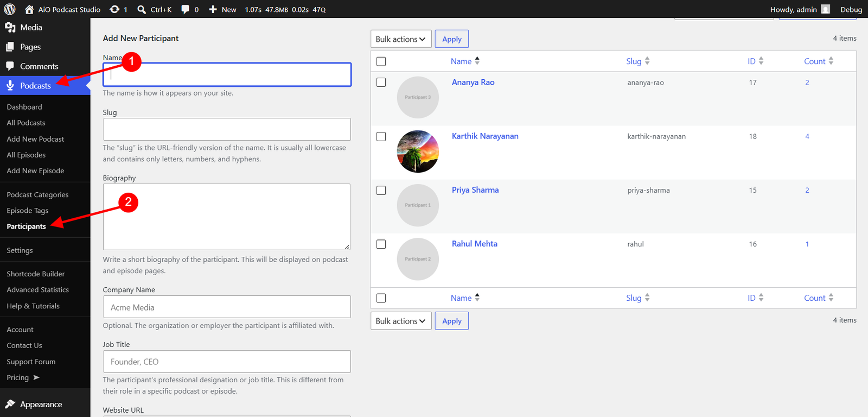Click the comments bubble icon in admin bar
This screenshot has width=868, height=417.
tap(186, 9)
